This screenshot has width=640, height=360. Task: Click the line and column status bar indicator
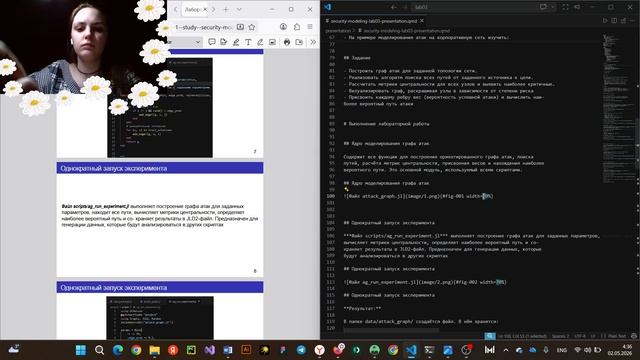pos(522,336)
